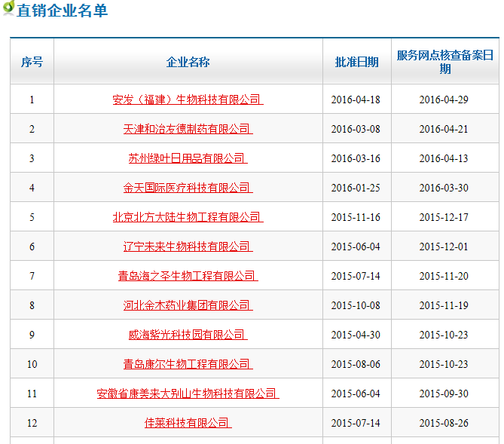
Task: Click the 批准日期 column header
Action: tap(357, 62)
